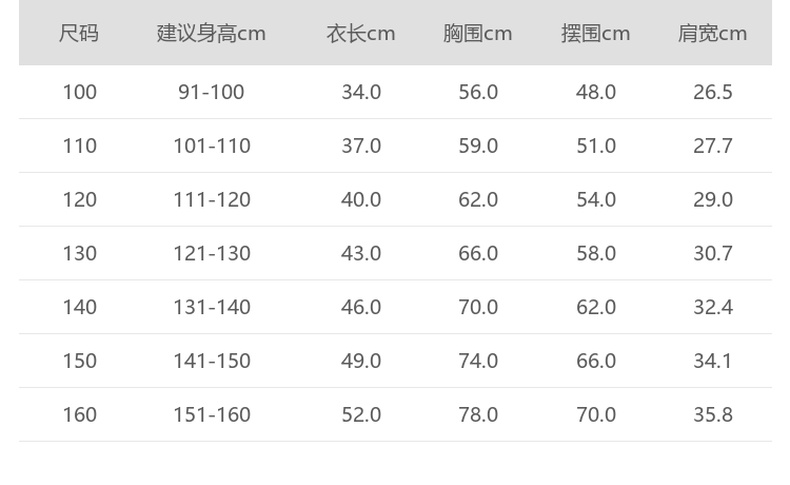Select the chest value 70.0 in size 140 row

478,307
